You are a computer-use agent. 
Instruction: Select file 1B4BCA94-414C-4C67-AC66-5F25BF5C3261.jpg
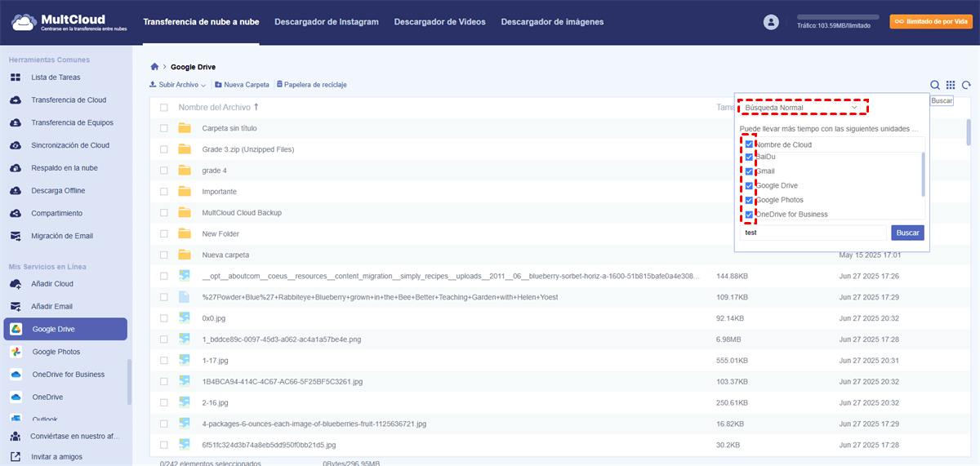[x=282, y=381]
